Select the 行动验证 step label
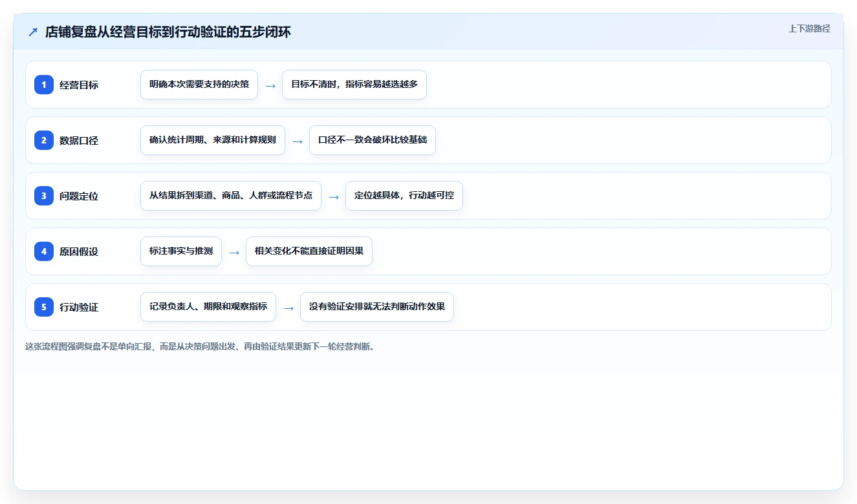Image resolution: width=857 pixels, height=504 pixels. point(79,307)
